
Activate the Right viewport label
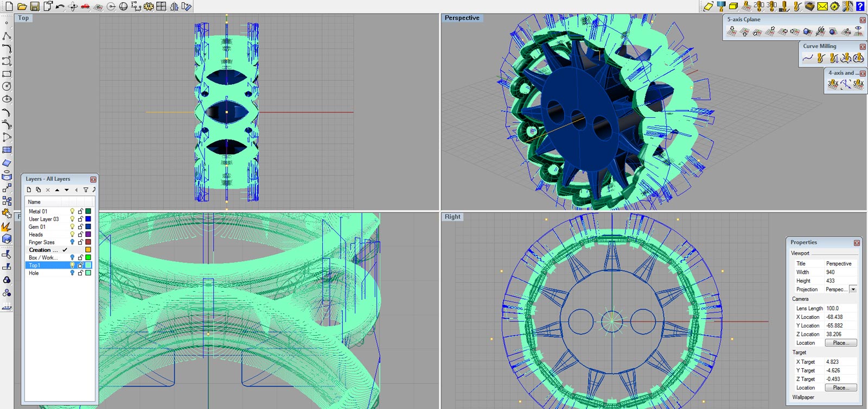[x=452, y=217]
